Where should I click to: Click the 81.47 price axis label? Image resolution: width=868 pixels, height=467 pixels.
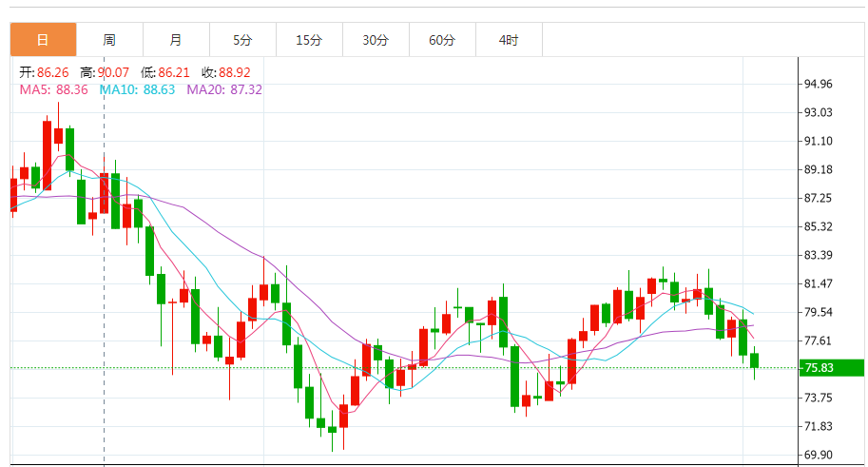click(818, 283)
